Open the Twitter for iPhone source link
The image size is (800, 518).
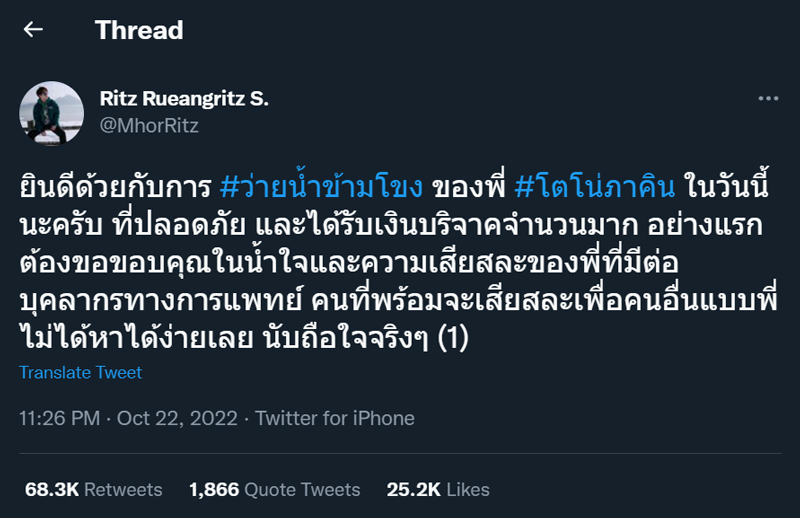click(x=335, y=418)
